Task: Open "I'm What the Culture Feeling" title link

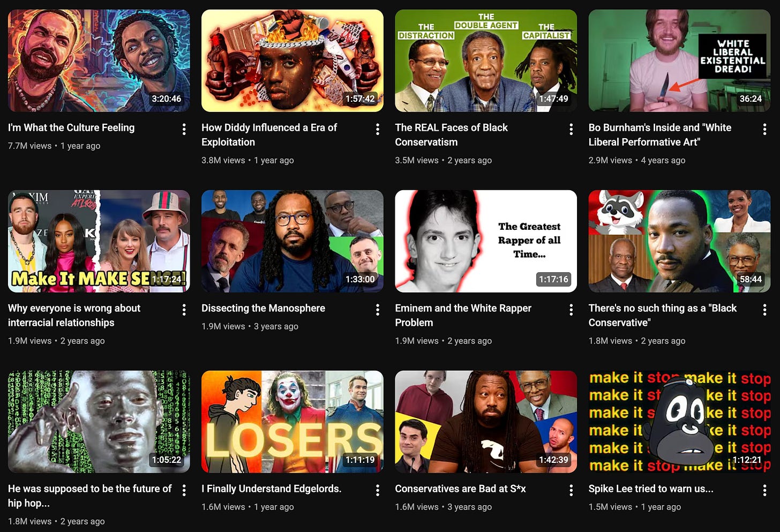Action: pos(71,128)
